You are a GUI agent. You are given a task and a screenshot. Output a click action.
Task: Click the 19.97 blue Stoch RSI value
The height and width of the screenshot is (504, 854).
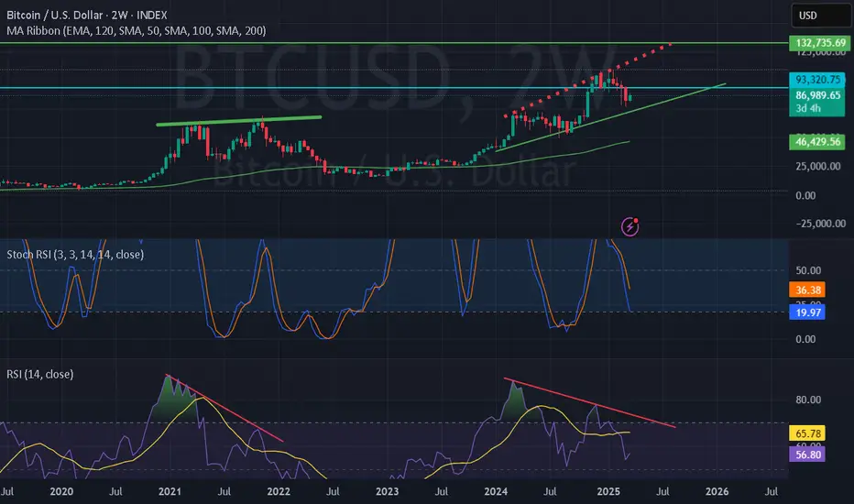coord(807,312)
